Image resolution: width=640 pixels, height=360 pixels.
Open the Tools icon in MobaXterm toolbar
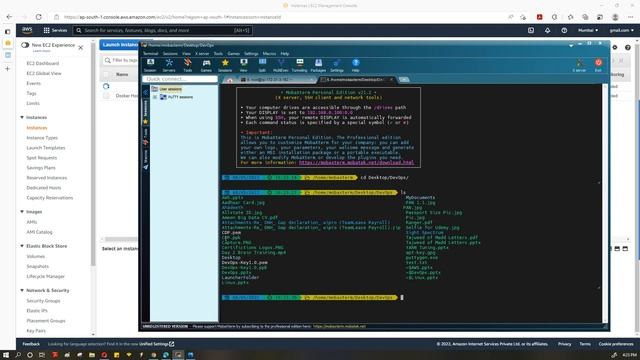click(x=188, y=65)
